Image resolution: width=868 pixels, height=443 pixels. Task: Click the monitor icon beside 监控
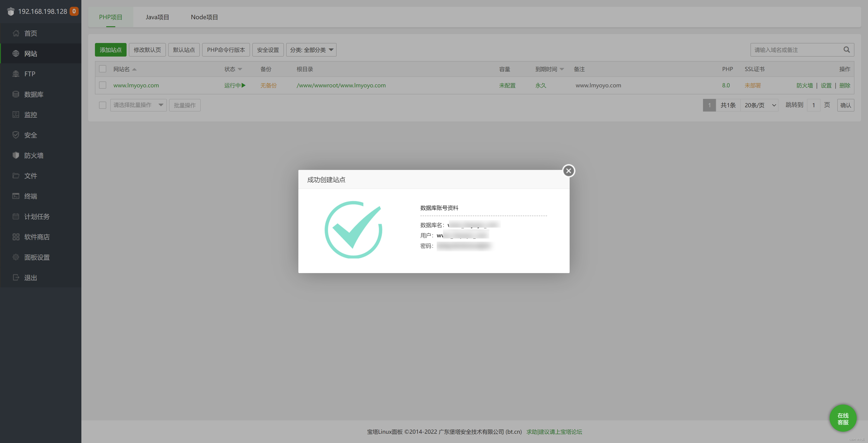[x=16, y=114]
